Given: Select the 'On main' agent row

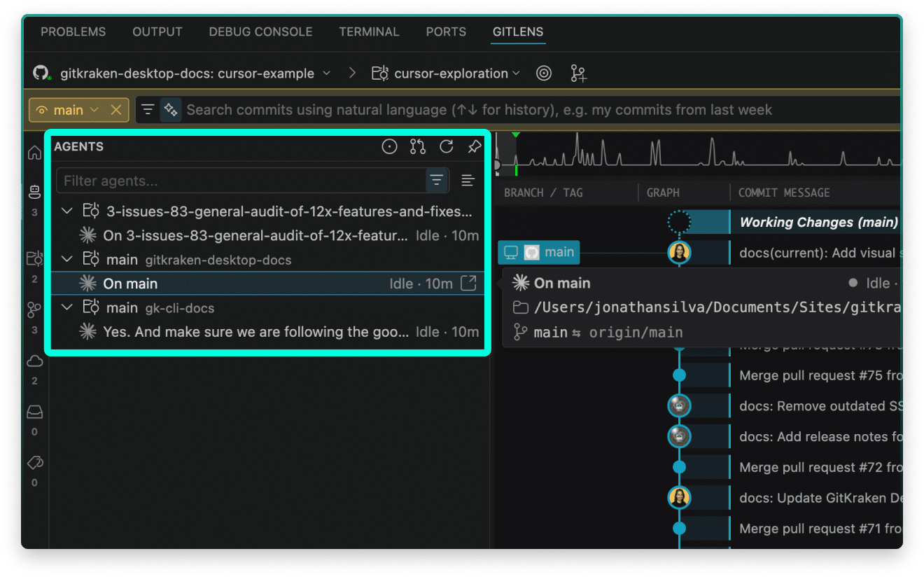Looking at the screenshot, I should [x=268, y=284].
